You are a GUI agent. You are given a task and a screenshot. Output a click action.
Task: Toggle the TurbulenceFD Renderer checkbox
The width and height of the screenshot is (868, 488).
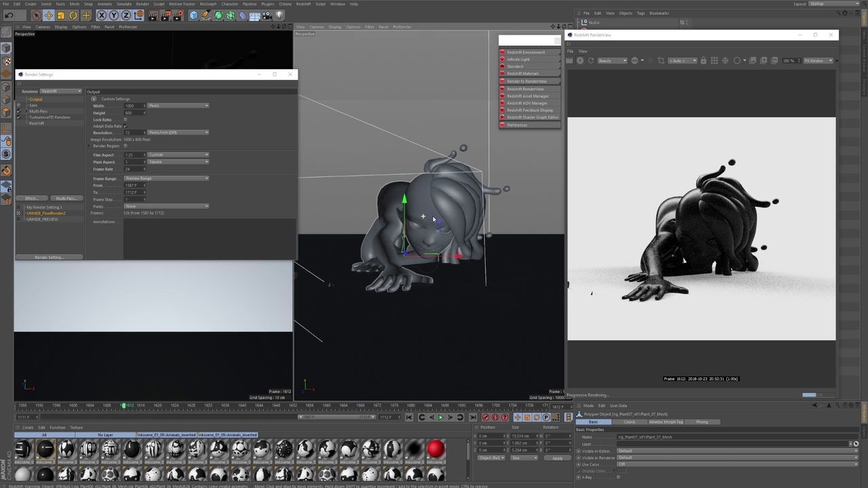(x=19, y=117)
